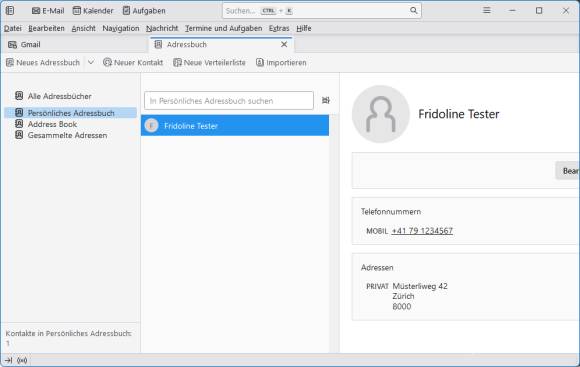Close the Adressbuch tab
This screenshot has height=367, width=580.
[284, 44]
